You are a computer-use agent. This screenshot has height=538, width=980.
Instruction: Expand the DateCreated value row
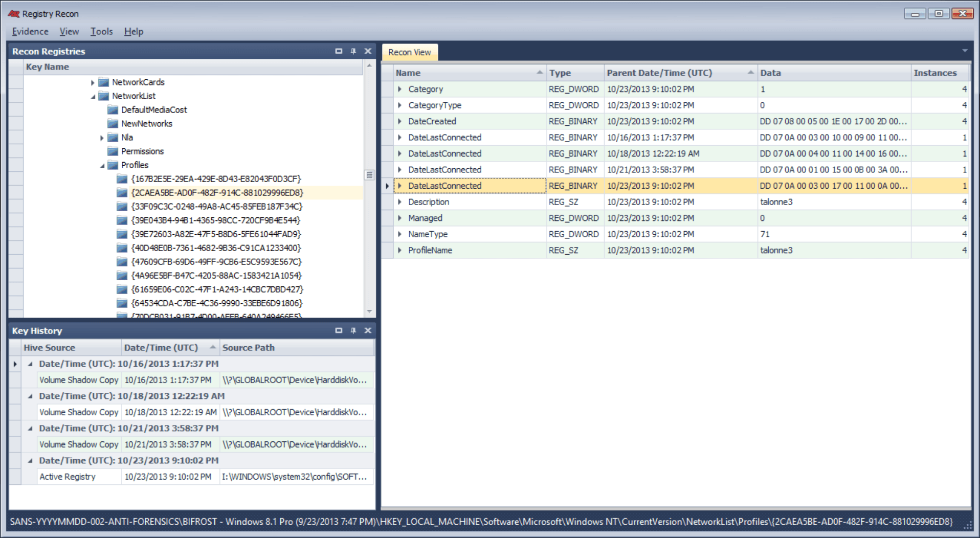click(400, 121)
